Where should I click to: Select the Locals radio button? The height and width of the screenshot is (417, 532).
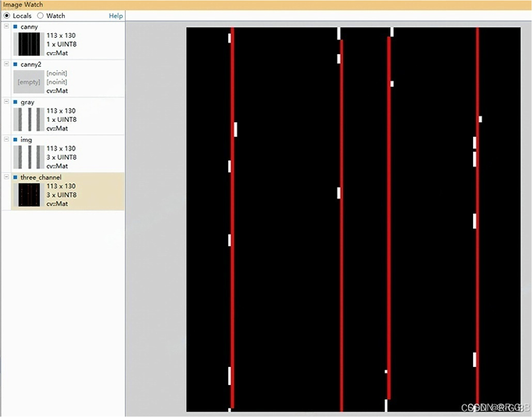[x=6, y=15]
